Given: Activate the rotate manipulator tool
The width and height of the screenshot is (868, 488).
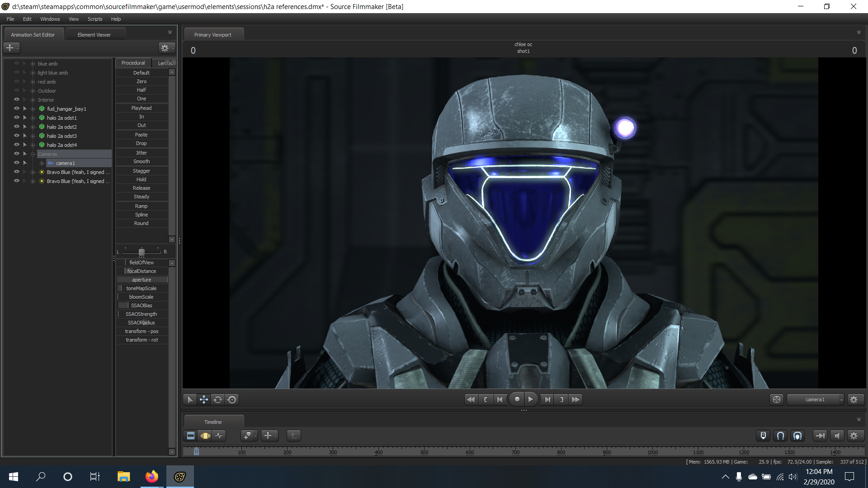Looking at the screenshot, I should pyautogui.click(x=218, y=399).
